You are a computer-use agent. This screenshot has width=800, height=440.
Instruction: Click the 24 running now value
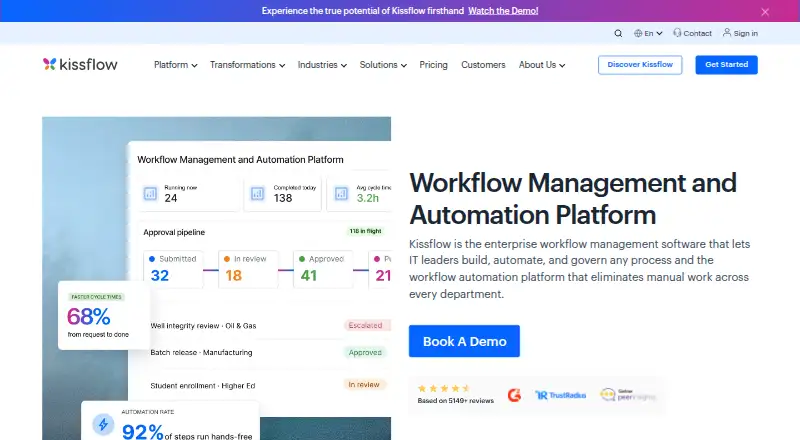click(x=170, y=198)
